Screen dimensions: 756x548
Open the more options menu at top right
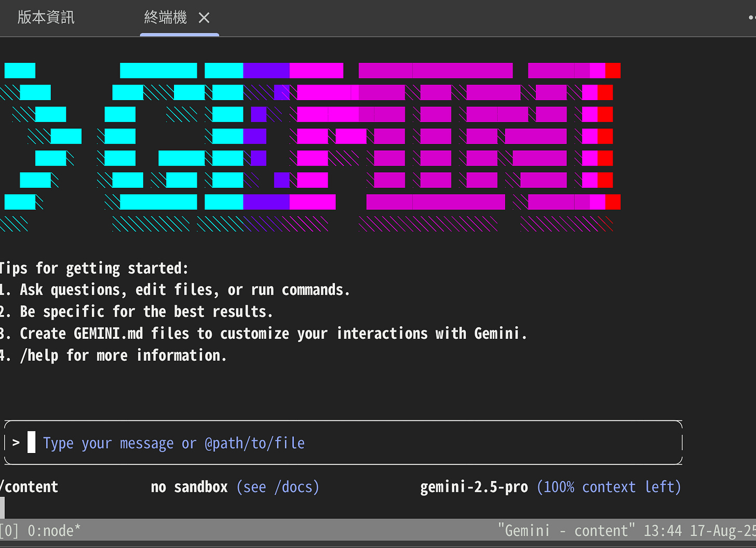(752, 18)
